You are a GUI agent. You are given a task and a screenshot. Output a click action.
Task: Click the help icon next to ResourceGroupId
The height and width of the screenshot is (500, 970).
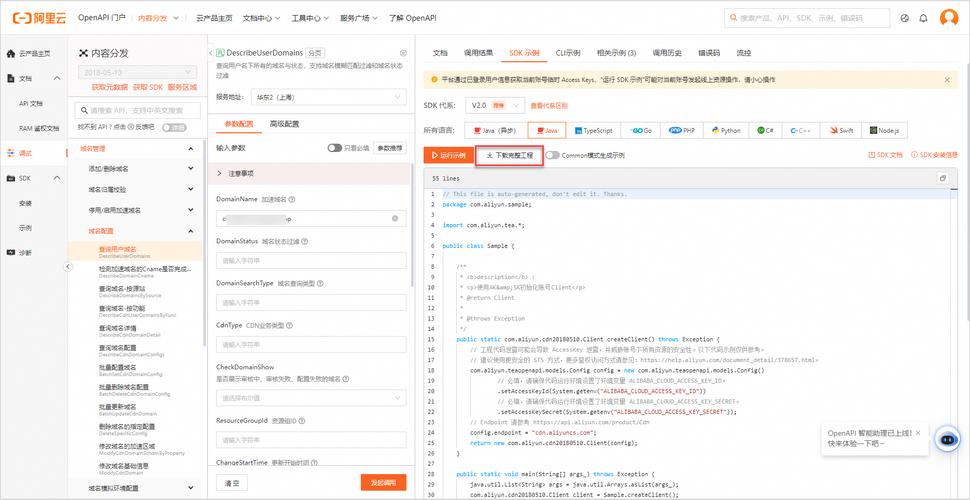(303, 421)
